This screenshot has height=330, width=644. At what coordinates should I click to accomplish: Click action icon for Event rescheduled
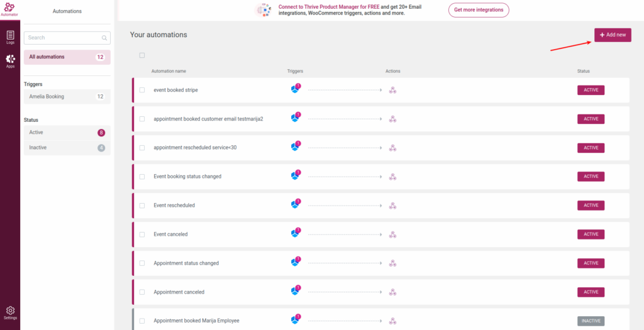[392, 206]
